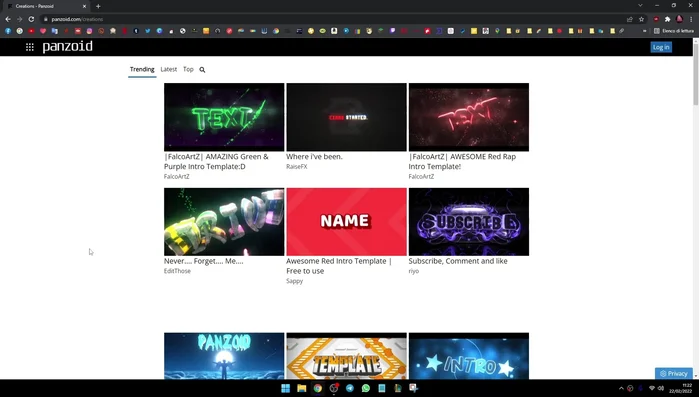
Task: Open the 'Where i've been.' title link
Action: pos(314,157)
